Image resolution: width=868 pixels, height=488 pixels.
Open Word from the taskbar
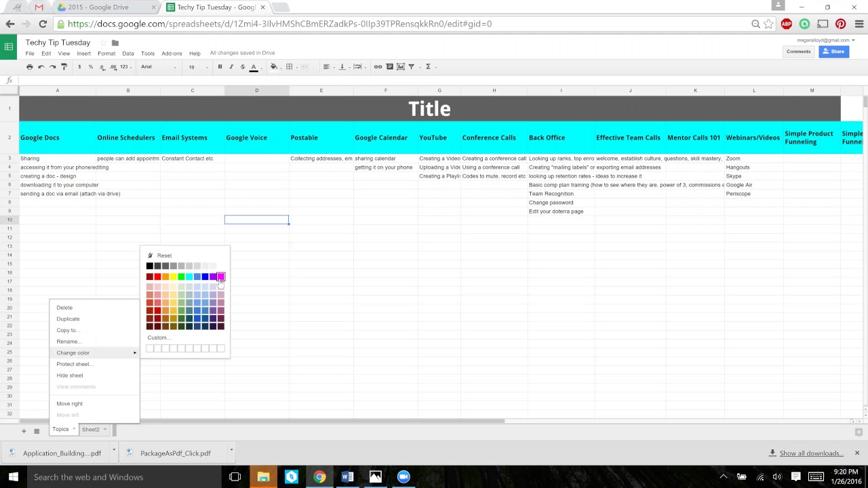[347, 477]
